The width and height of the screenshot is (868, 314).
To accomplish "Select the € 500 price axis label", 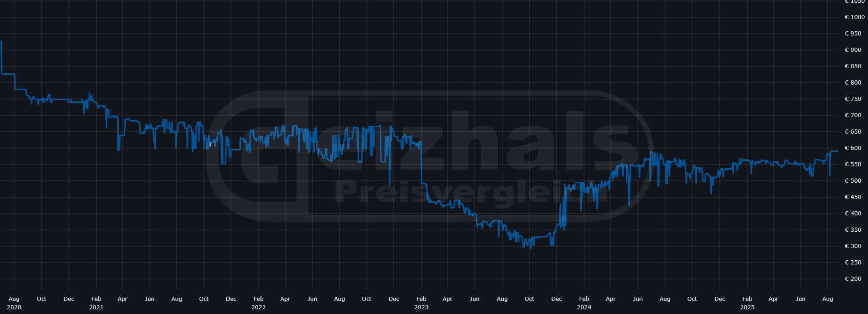I will coord(853,181).
